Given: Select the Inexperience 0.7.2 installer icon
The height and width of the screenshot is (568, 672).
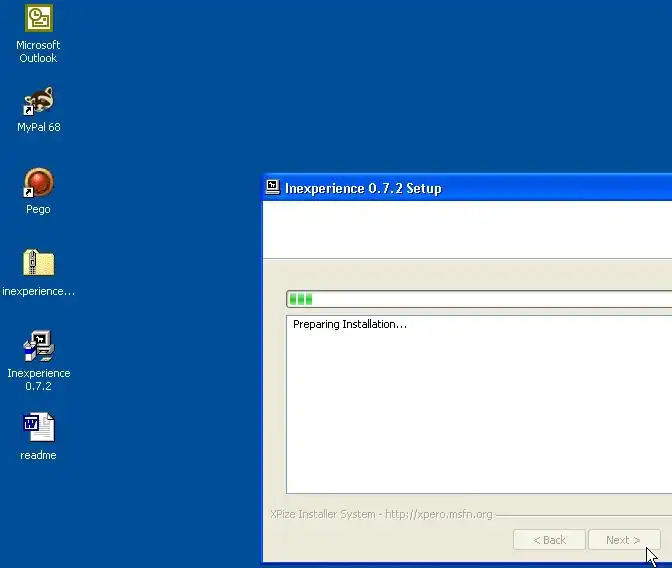Looking at the screenshot, I should click(39, 346).
